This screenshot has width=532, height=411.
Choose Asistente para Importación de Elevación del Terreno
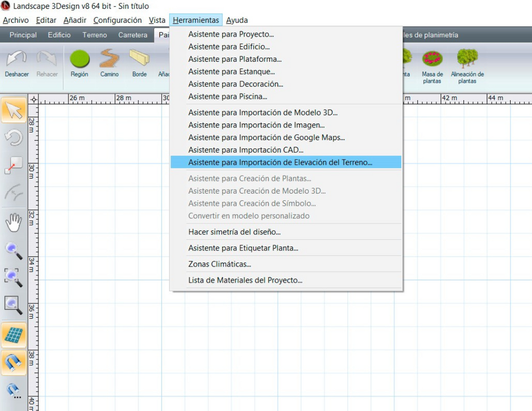(x=280, y=162)
